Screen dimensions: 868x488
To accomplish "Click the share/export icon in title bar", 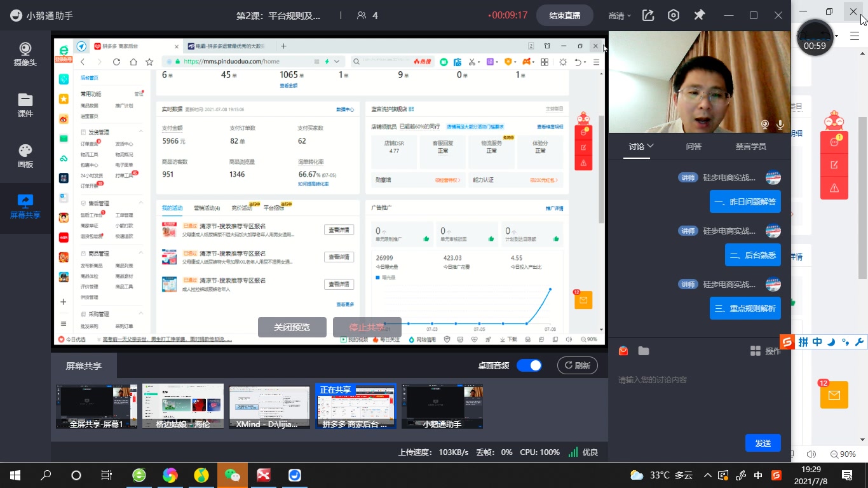I will point(648,15).
